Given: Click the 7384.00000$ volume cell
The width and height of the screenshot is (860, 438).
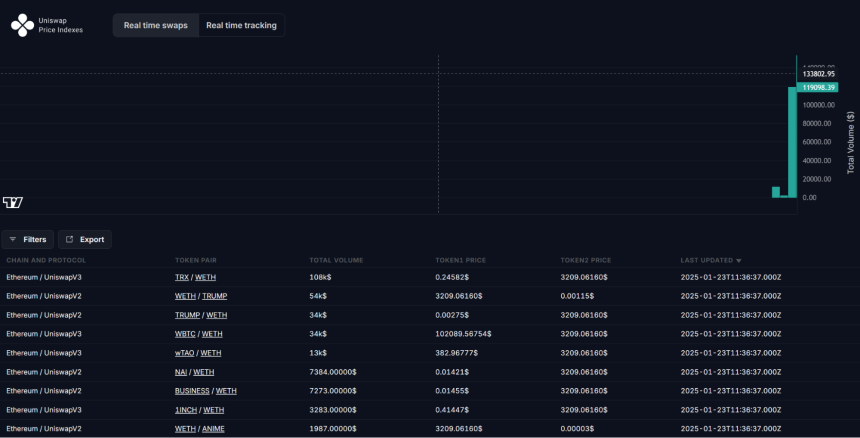Looking at the screenshot, I should [x=333, y=372].
